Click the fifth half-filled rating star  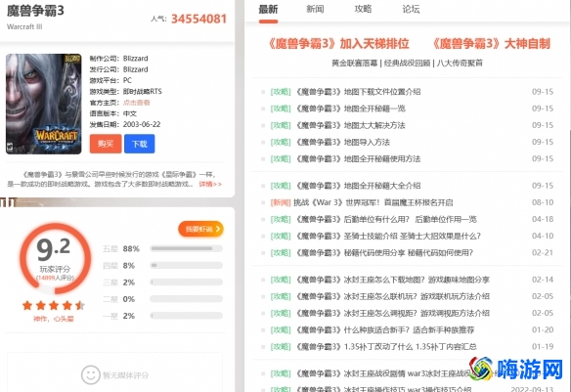80,305
